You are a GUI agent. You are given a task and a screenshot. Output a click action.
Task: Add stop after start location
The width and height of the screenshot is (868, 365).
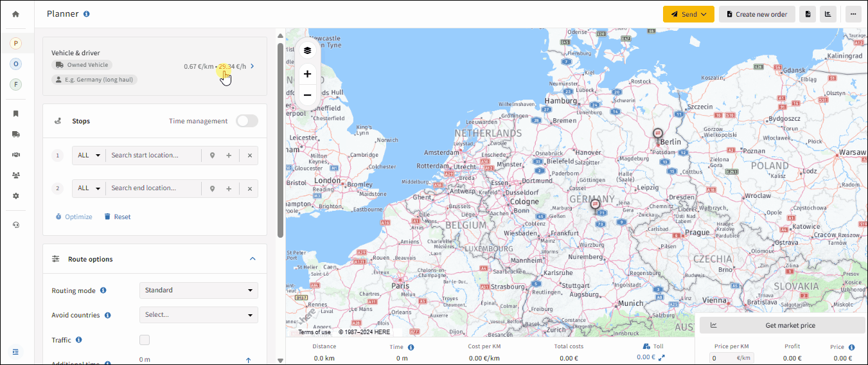[229, 156]
